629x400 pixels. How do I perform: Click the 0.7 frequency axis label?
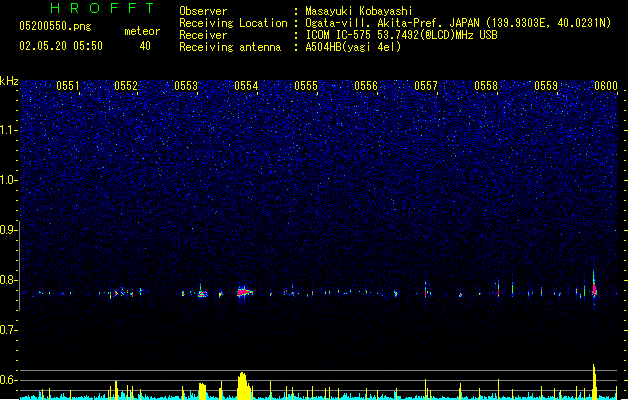[8, 330]
